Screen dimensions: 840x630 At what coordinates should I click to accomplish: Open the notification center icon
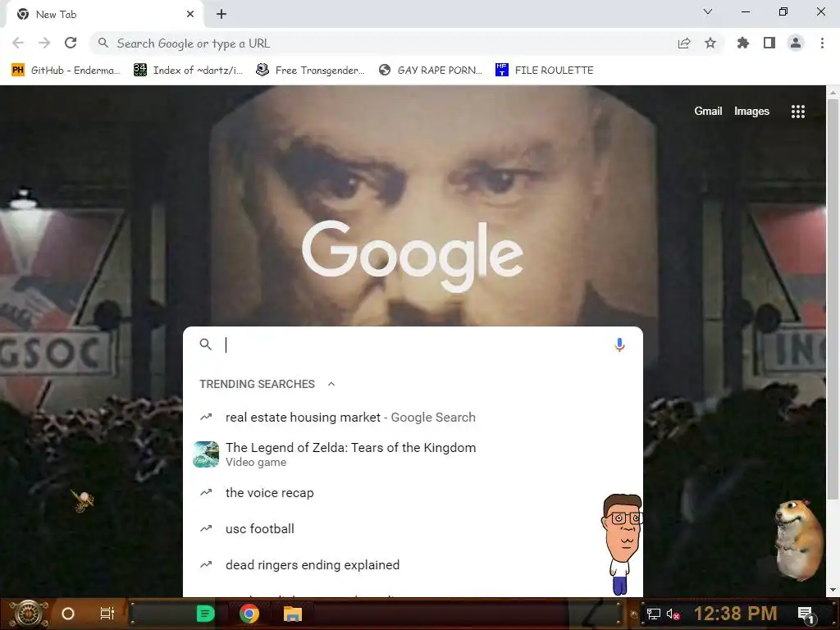806,614
